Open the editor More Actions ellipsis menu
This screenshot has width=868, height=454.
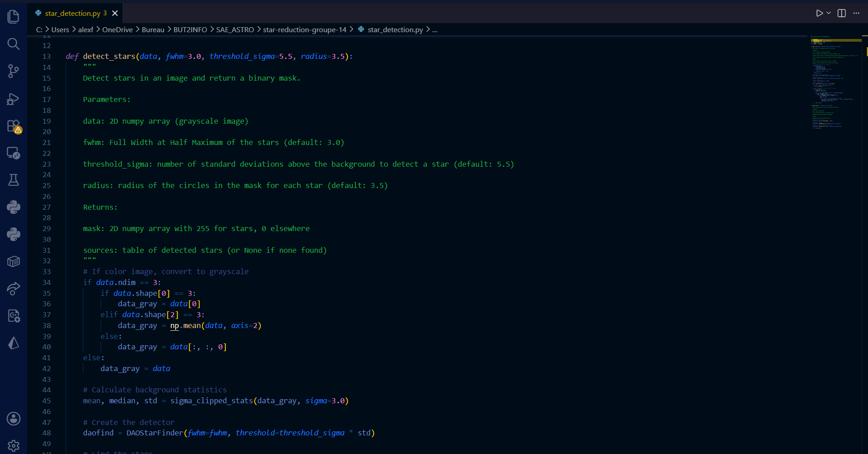tap(856, 13)
